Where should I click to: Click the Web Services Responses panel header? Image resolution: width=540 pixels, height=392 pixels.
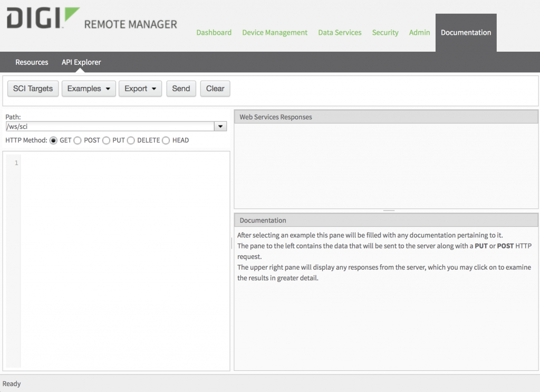point(386,117)
